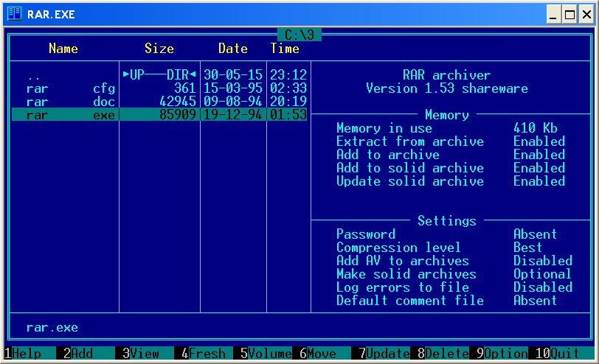Click 'Add AV to archives' label

[x=403, y=261]
